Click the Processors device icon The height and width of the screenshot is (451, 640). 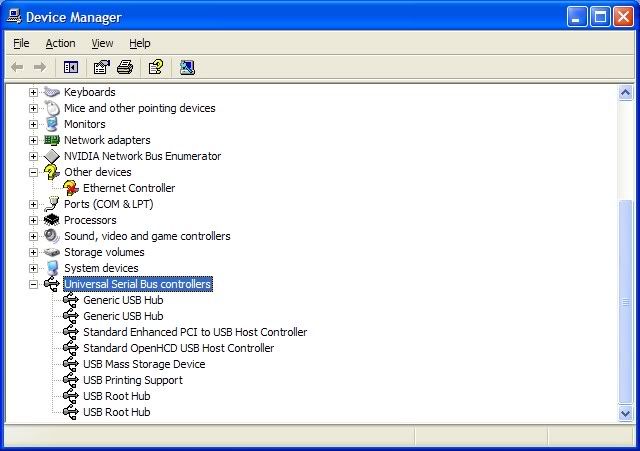click(52, 220)
